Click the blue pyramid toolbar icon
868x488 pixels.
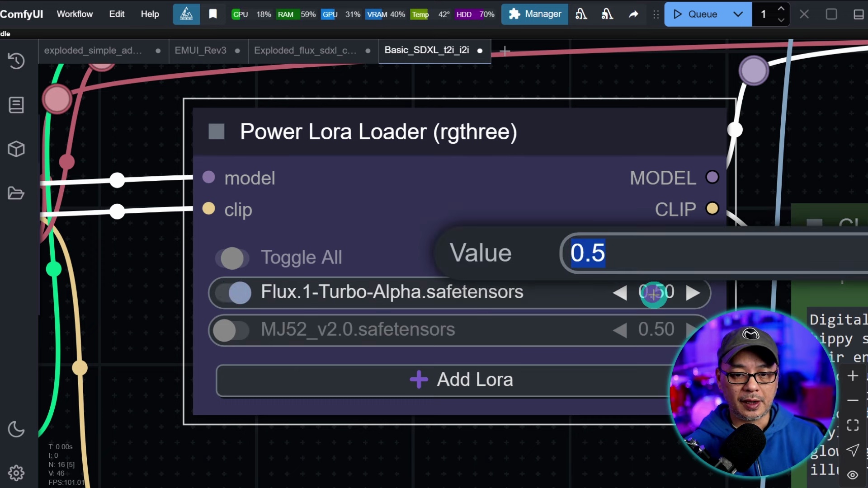(186, 14)
